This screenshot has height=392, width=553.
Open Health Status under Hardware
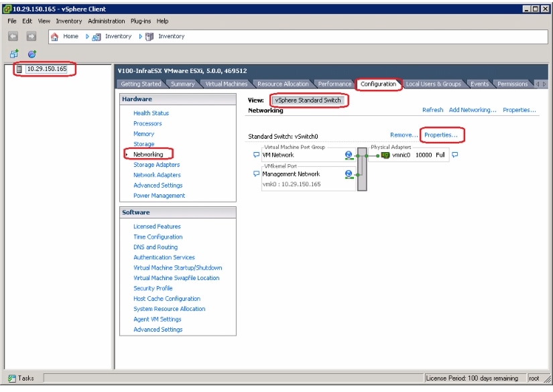click(151, 113)
